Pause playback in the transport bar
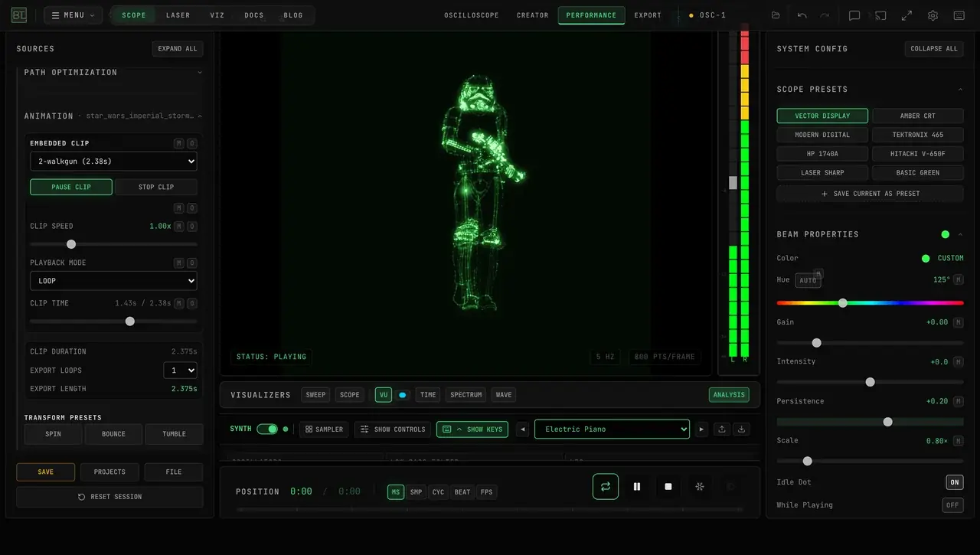 pyautogui.click(x=637, y=486)
